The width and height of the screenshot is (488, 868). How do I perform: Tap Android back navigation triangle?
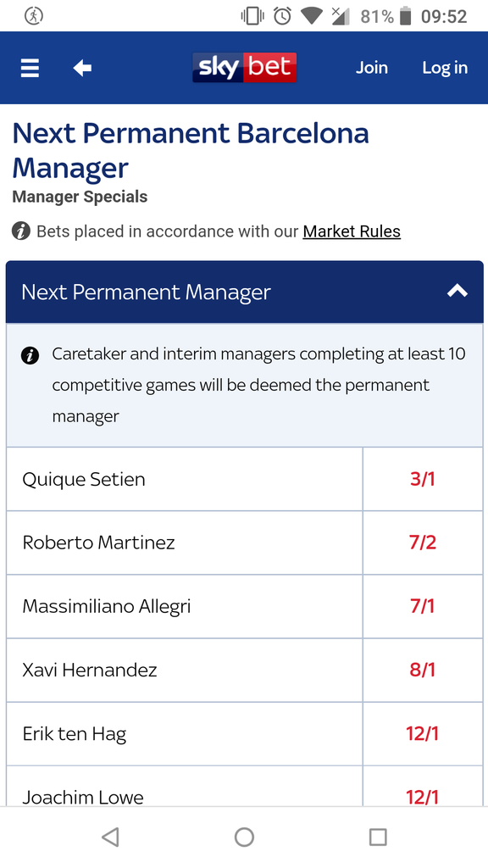(111, 837)
